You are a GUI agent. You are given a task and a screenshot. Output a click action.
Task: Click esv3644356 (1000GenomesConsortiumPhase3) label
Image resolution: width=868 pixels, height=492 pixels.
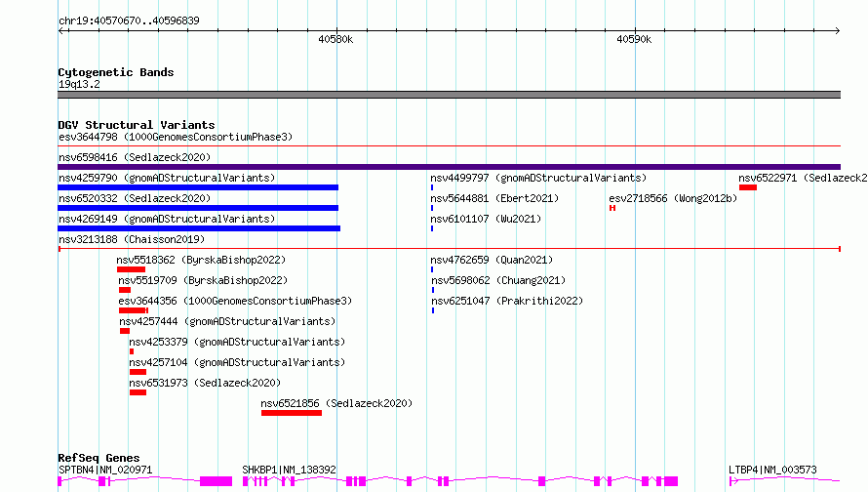[235, 301]
